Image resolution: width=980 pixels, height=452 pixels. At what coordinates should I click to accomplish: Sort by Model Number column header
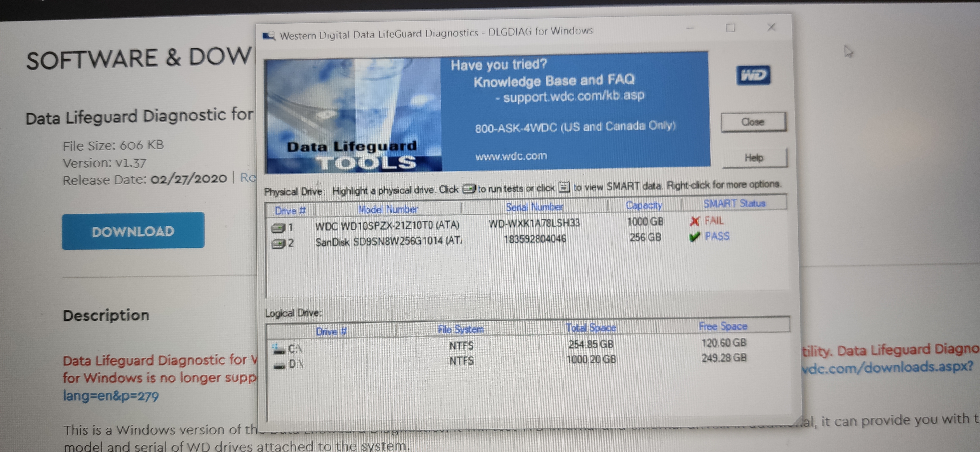pos(388,209)
